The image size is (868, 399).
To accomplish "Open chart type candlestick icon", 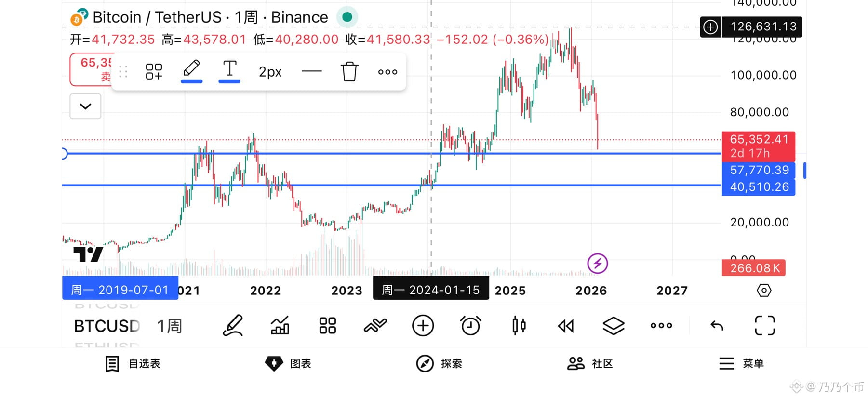I will (519, 326).
